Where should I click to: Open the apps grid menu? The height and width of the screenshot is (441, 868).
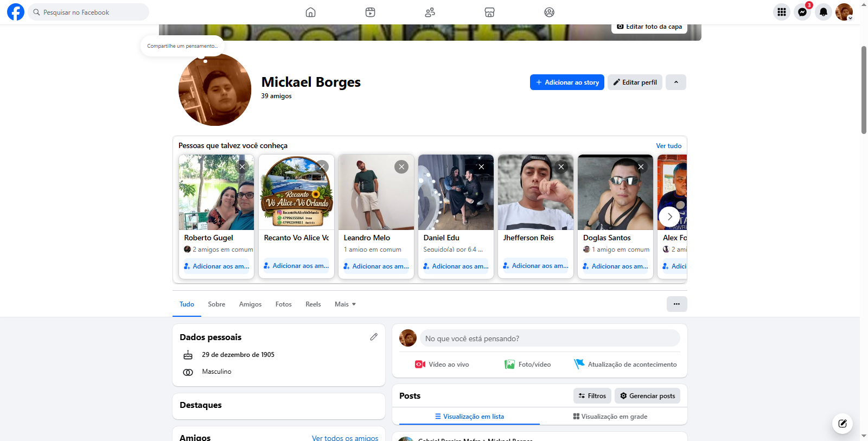pos(782,12)
